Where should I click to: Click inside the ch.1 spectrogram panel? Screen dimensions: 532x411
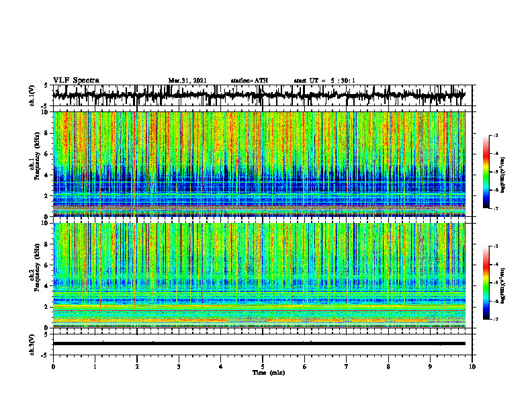click(262, 164)
